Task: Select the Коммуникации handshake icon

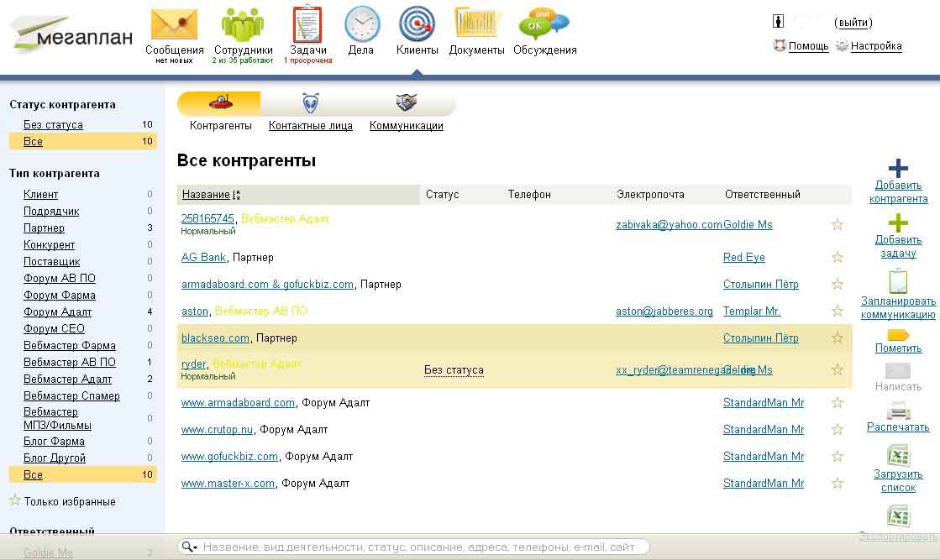Action: (x=406, y=102)
